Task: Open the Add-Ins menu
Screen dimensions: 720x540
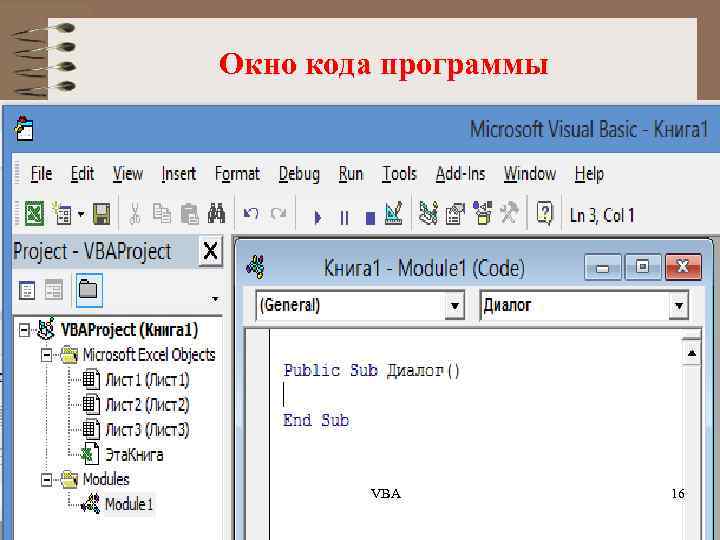Action: pyautogui.click(x=461, y=174)
